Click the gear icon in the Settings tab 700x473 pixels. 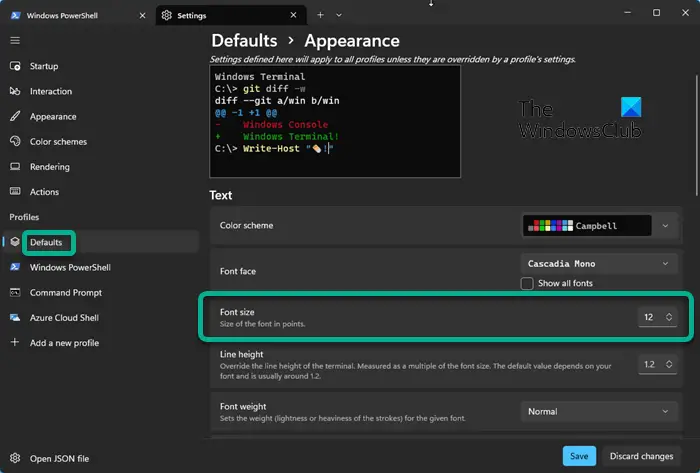tap(167, 15)
